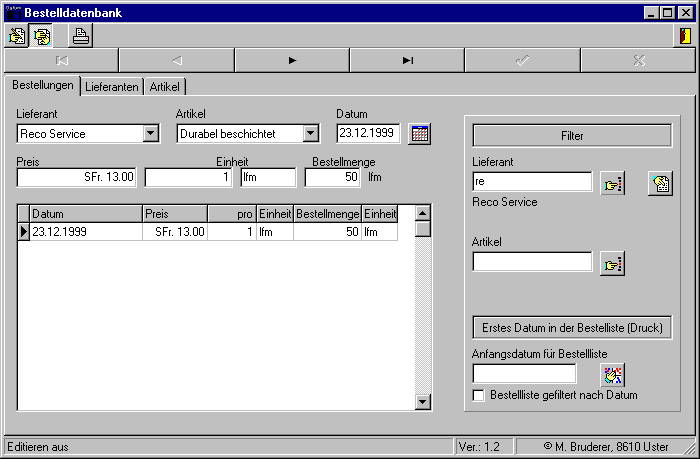Screen dimensions: 700x459
Task: Minimize the Bestelldatenbank window
Action: pyautogui.click(x=651, y=13)
